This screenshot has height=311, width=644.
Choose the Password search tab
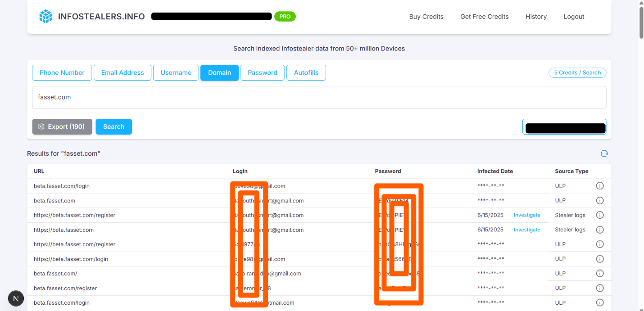tap(263, 72)
